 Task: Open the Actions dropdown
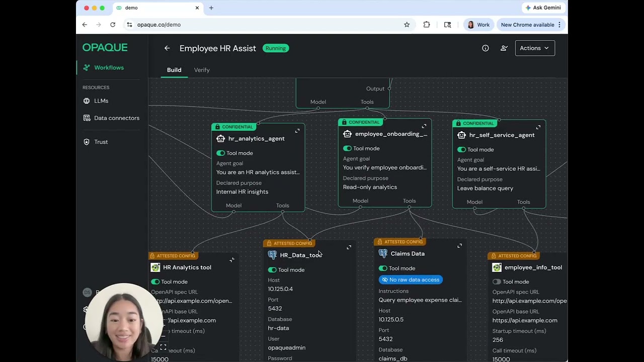point(535,48)
